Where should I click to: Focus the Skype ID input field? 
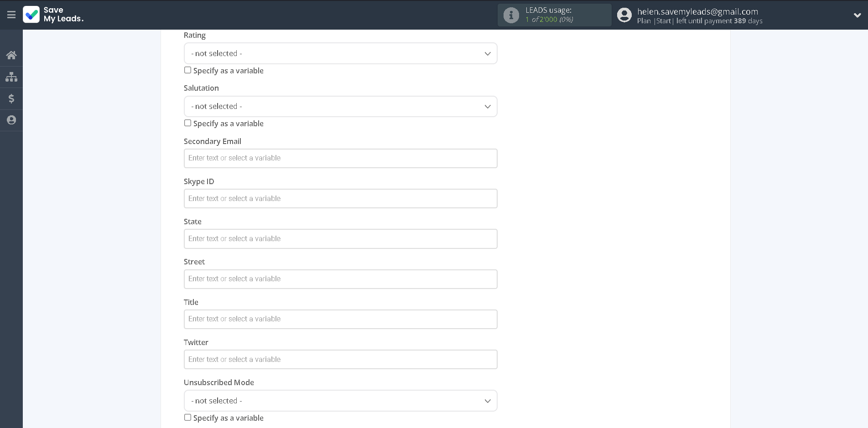340,198
